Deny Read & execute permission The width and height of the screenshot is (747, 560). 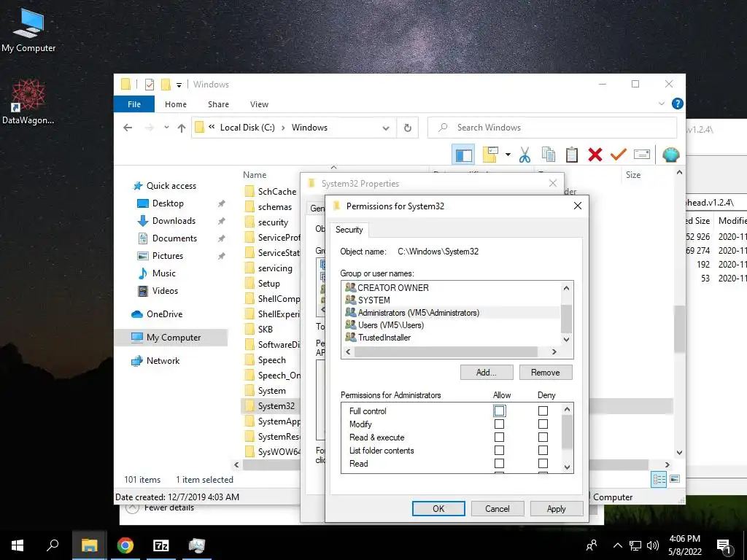click(x=543, y=437)
